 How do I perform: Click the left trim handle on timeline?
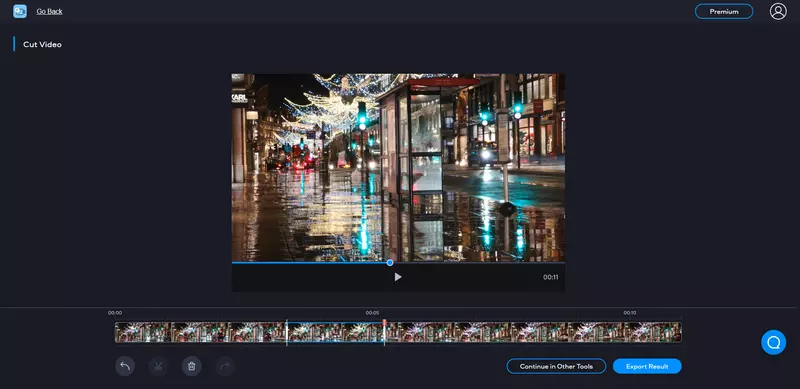[287, 332]
